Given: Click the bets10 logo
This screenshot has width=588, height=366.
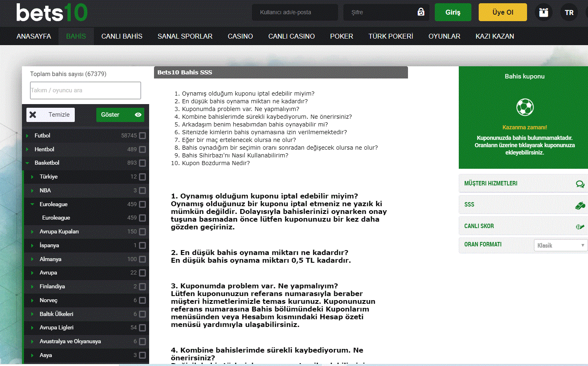Looking at the screenshot, I should click(52, 13).
